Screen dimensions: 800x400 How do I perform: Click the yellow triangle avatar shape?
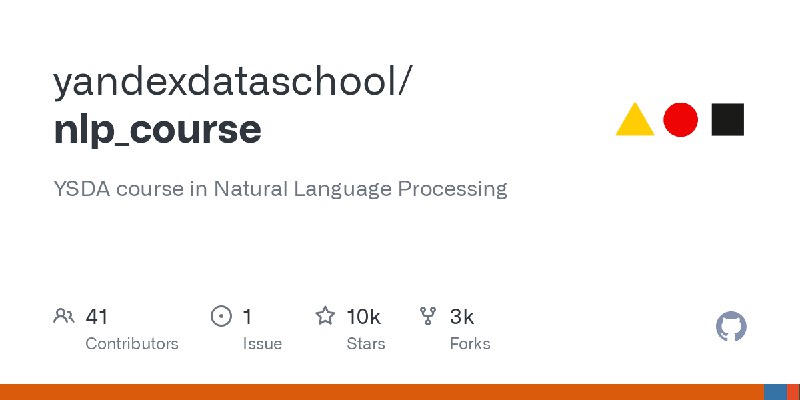635,119
